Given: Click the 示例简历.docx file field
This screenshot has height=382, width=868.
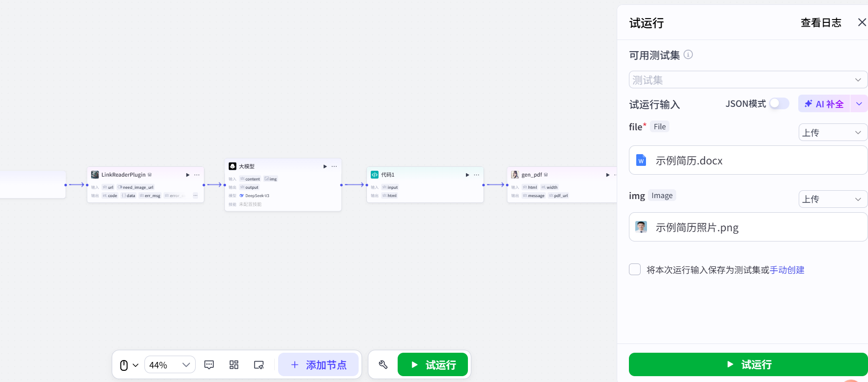Looking at the screenshot, I should pos(748,160).
